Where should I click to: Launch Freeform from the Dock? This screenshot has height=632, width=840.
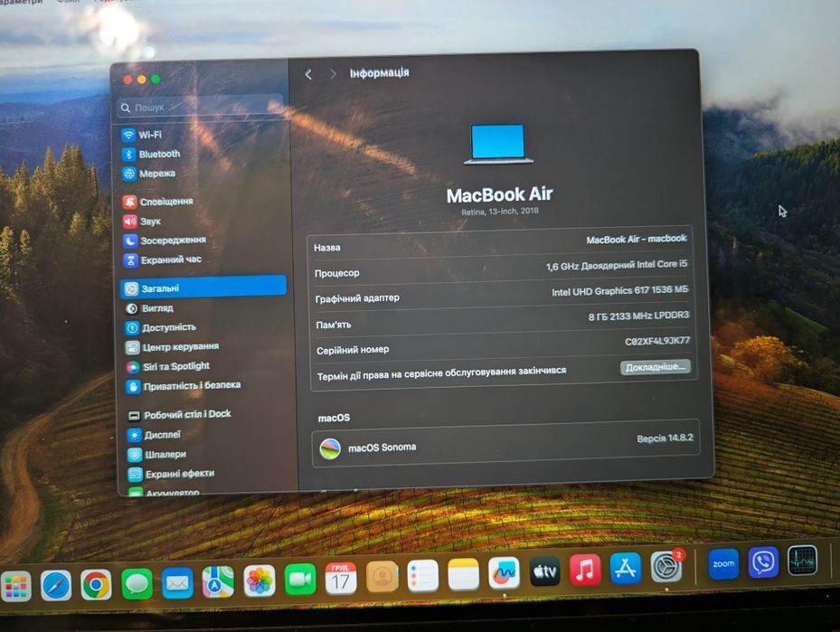(505, 573)
